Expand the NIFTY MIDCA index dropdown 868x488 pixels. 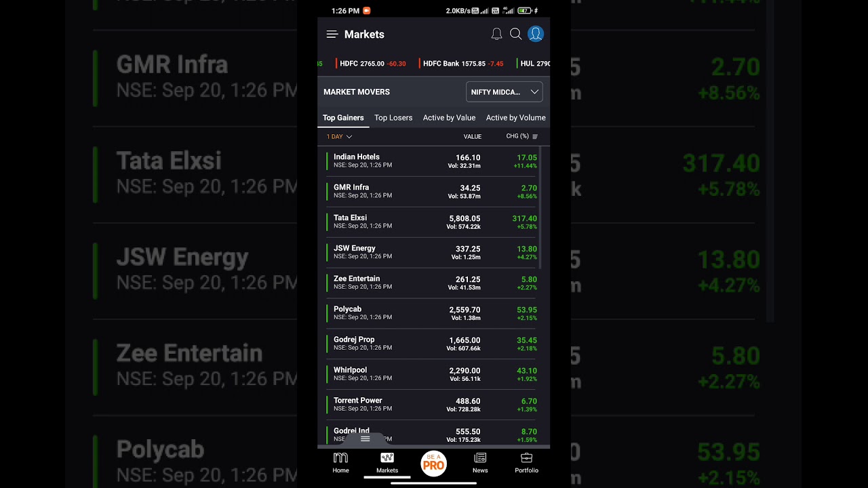pyautogui.click(x=505, y=91)
